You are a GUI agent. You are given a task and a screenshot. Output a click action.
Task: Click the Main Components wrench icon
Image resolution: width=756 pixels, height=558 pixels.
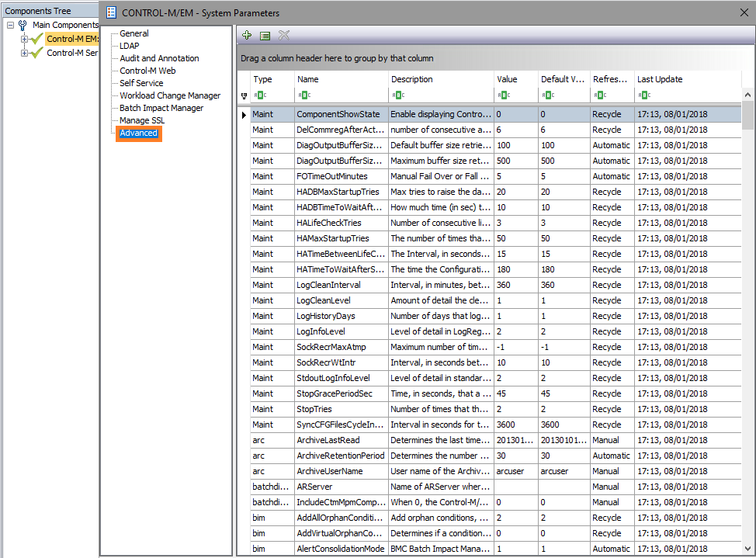click(x=23, y=25)
